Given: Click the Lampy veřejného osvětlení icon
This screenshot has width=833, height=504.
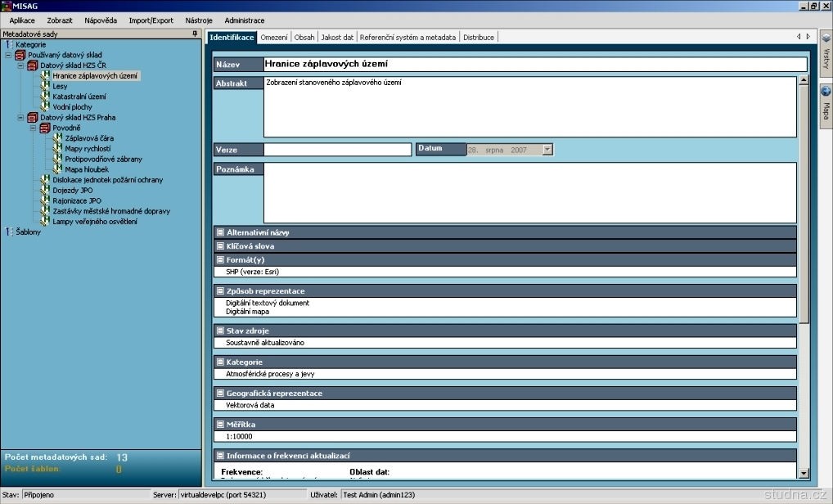Looking at the screenshot, I should pyautogui.click(x=45, y=221).
